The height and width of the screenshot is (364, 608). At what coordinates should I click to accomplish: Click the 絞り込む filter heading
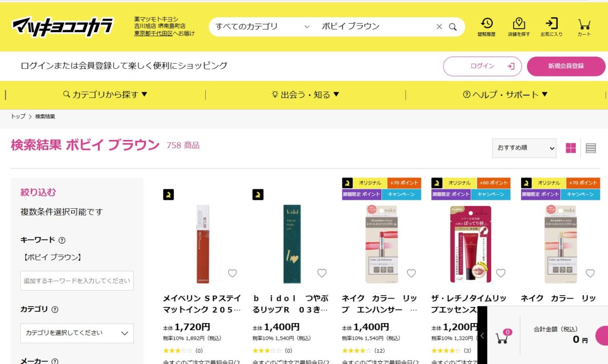click(38, 192)
